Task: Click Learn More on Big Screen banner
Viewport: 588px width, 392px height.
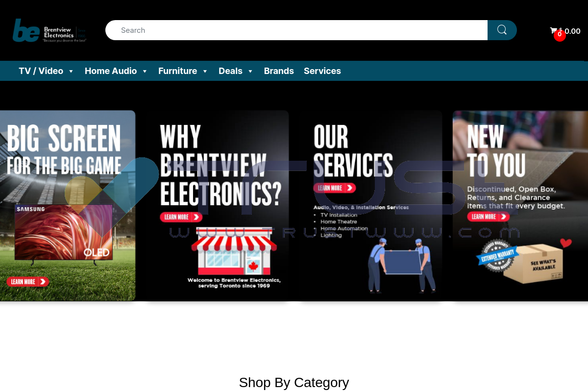Action: [28, 282]
